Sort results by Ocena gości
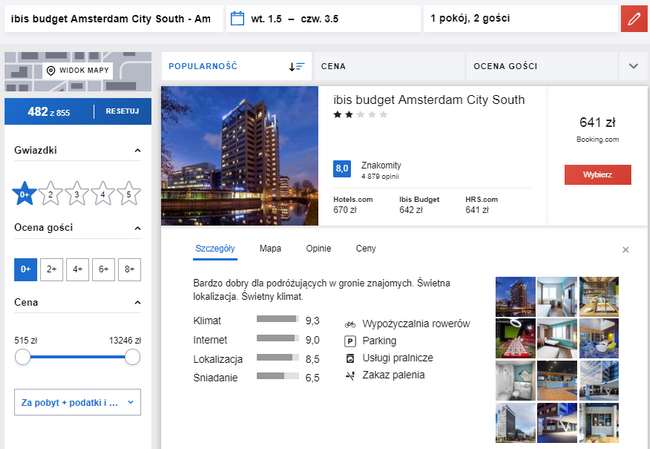Screen dimensions: 650x449 [542, 66]
